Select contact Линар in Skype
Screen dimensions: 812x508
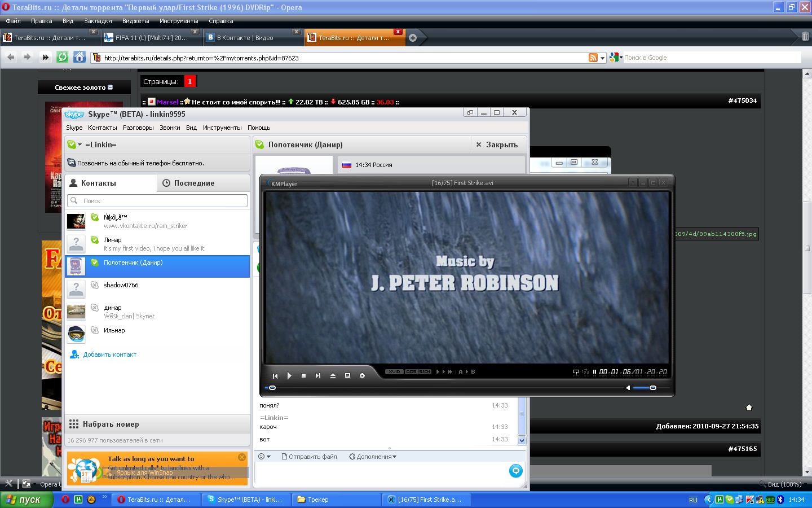pyautogui.click(x=157, y=244)
